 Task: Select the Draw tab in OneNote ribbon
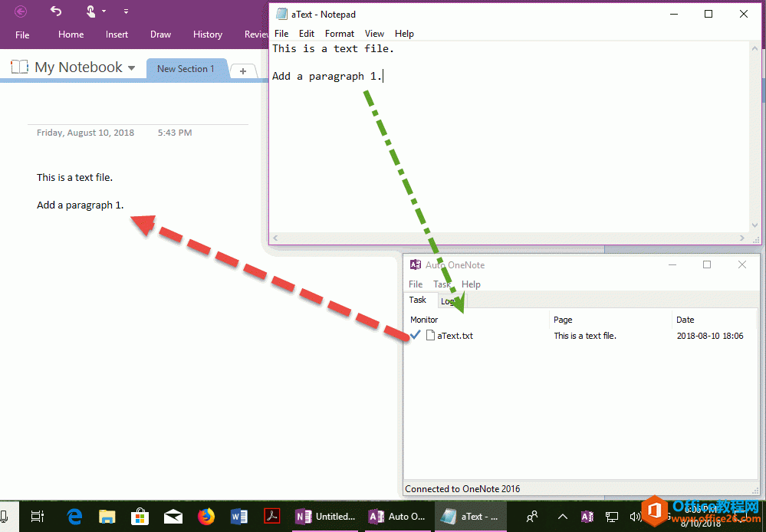point(160,34)
